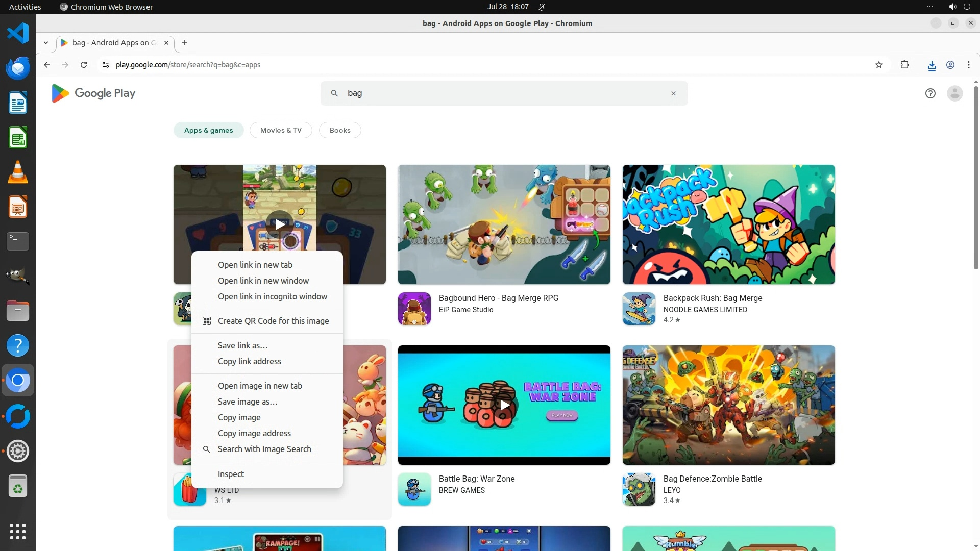The image size is (980, 551).
Task: Select the Movies & TV filter chip
Action: [x=281, y=130]
